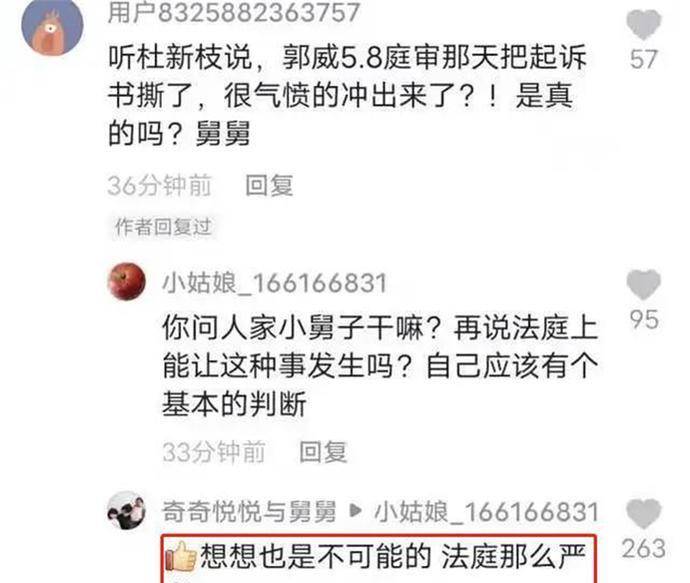This screenshot has height=583, width=690.
Task: Open username 用户83258823​63757
Action: pos(234,12)
